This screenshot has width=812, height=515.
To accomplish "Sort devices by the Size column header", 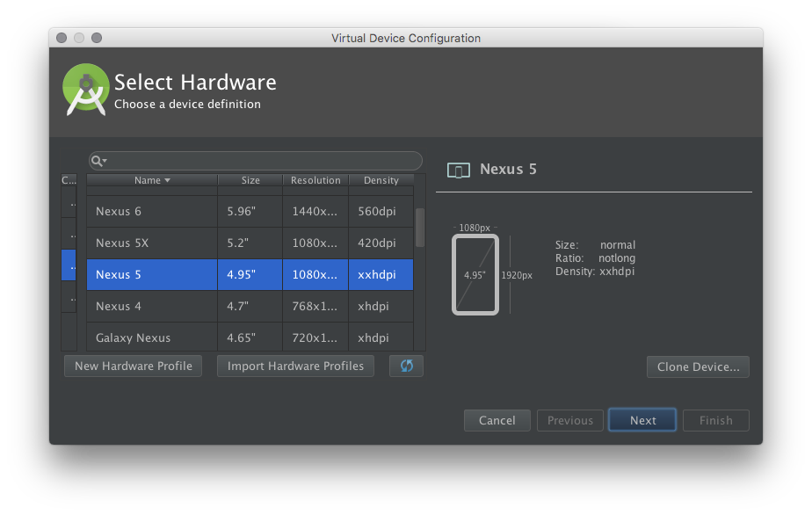I will click(250, 180).
